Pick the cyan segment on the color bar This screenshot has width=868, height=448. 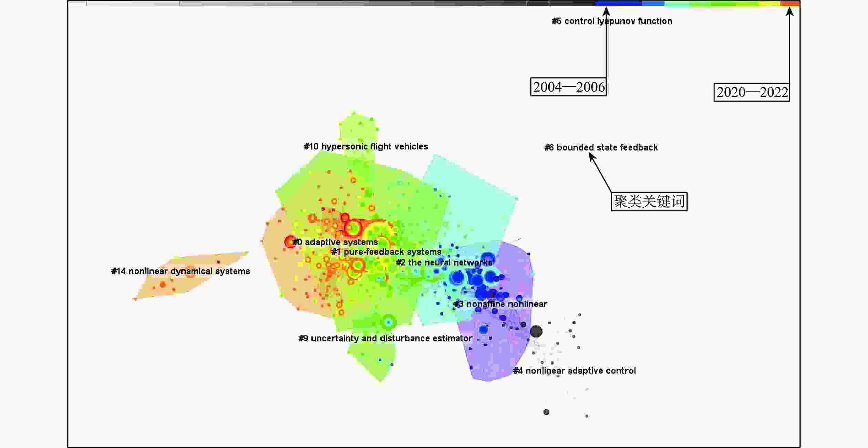tap(676, 3)
